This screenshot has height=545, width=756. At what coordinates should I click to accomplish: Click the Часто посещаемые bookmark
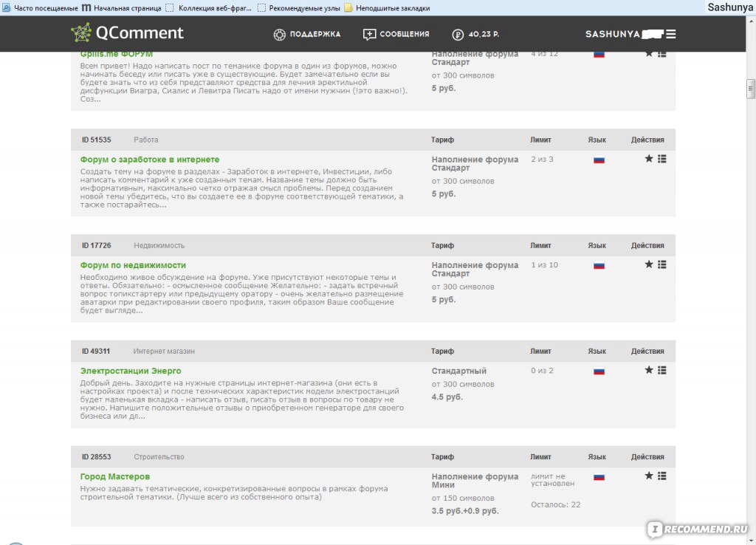point(41,8)
